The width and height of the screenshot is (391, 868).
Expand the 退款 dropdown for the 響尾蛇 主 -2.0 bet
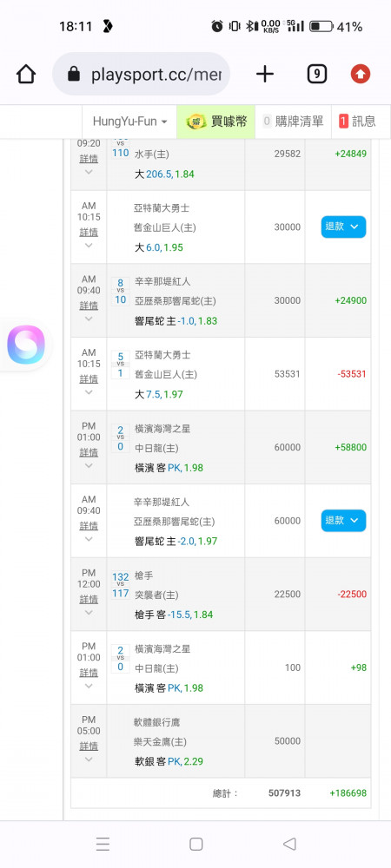pos(343,520)
